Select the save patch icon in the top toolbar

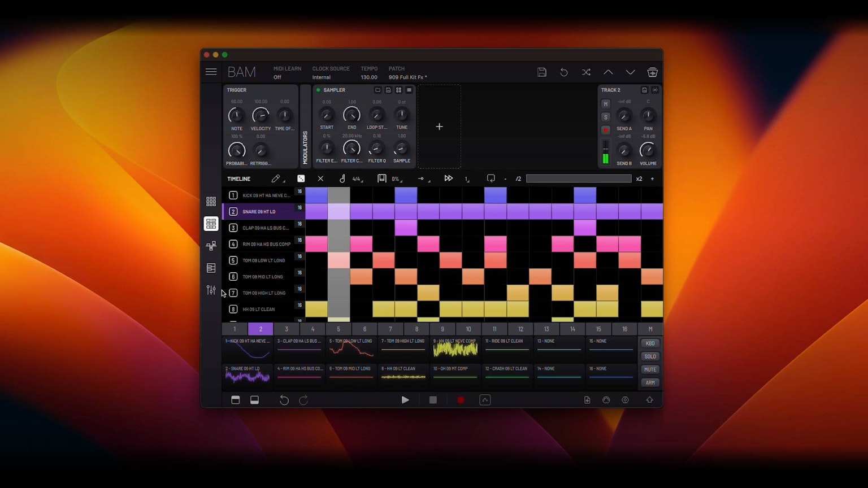(x=541, y=72)
